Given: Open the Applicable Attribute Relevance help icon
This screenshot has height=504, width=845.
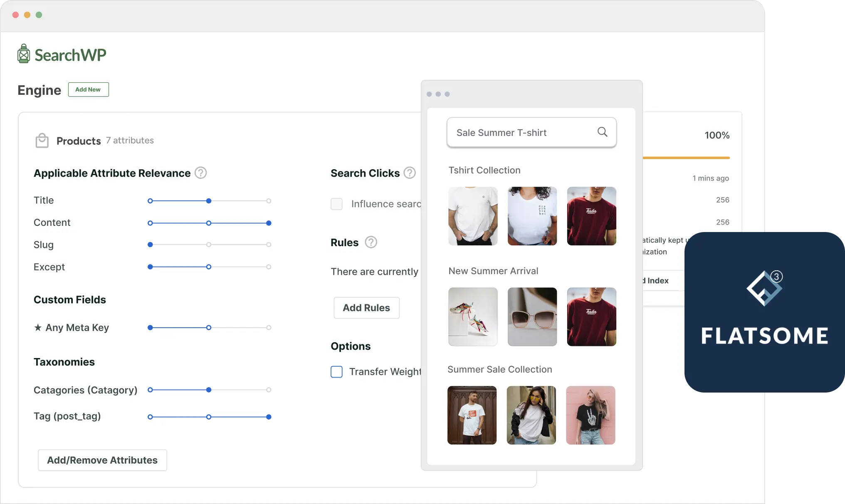Looking at the screenshot, I should 200,173.
